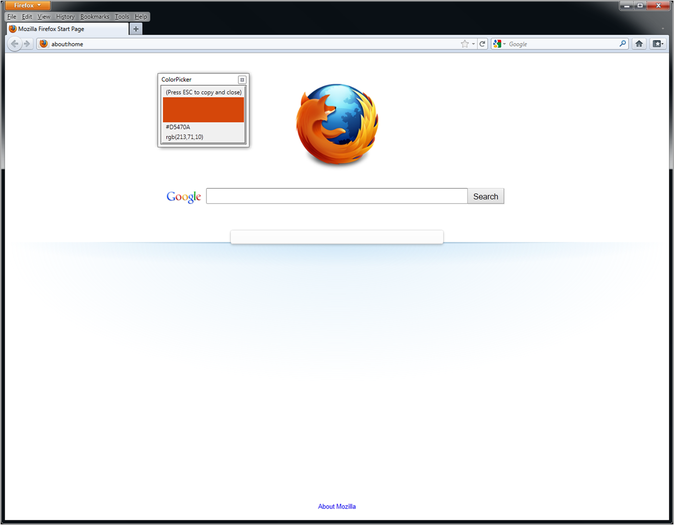The width and height of the screenshot is (674, 525).
Task: Click the magnifier search icon in toolbar
Action: 623,43
